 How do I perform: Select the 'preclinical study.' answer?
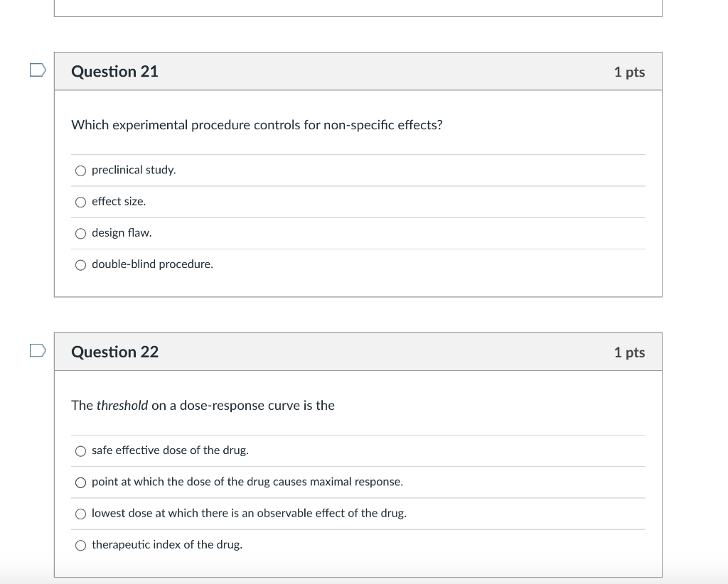pyautogui.click(x=80, y=171)
